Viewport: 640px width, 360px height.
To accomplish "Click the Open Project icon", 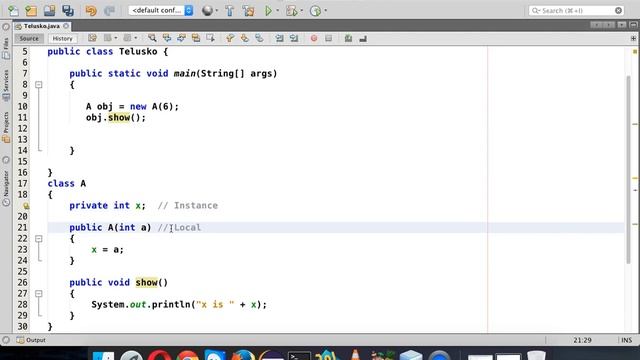I will pos(49,11).
